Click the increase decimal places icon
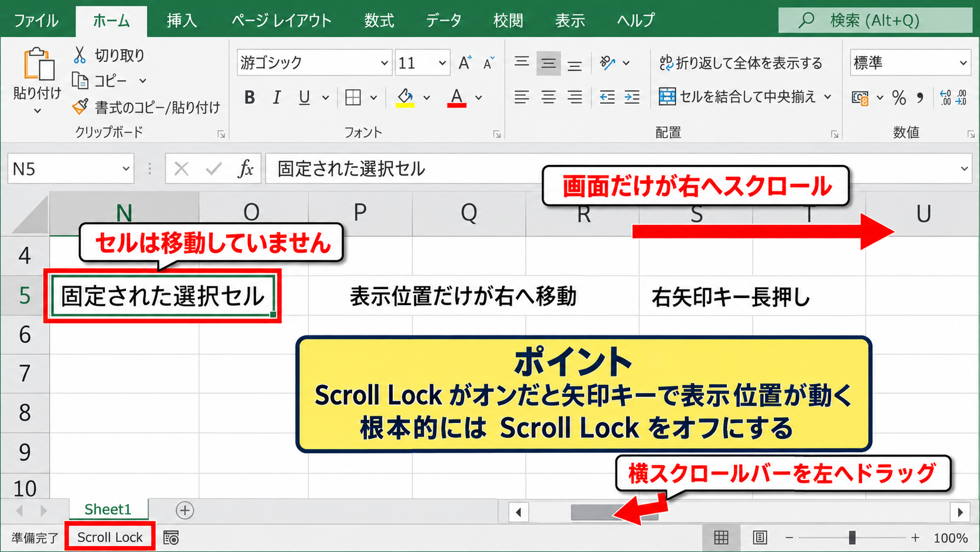The image size is (980, 552). [945, 97]
